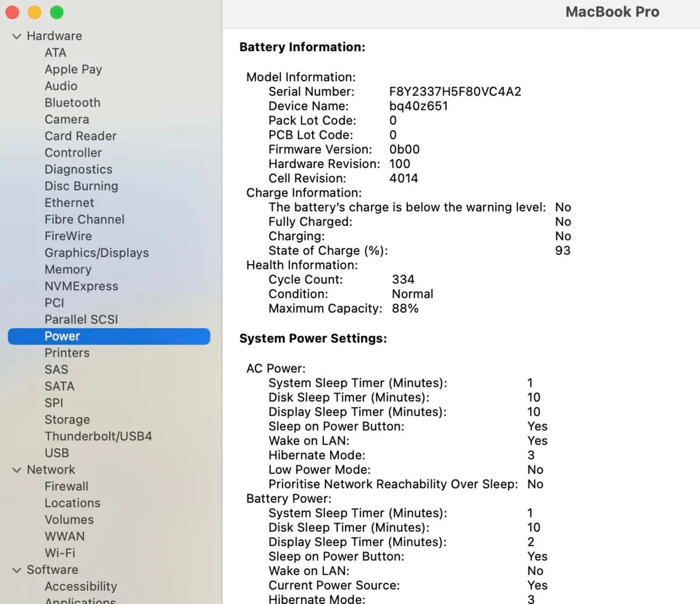This screenshot has width=700, height=604.
Task: Choose WWAN in the sidebar
Action: 64,536
